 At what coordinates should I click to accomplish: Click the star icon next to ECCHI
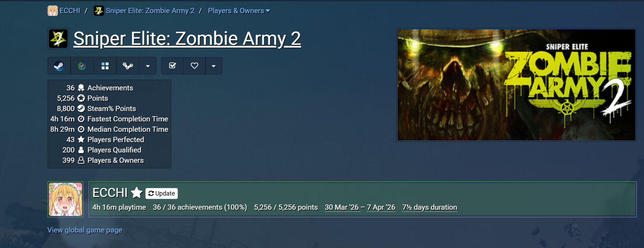pos(137,193)
